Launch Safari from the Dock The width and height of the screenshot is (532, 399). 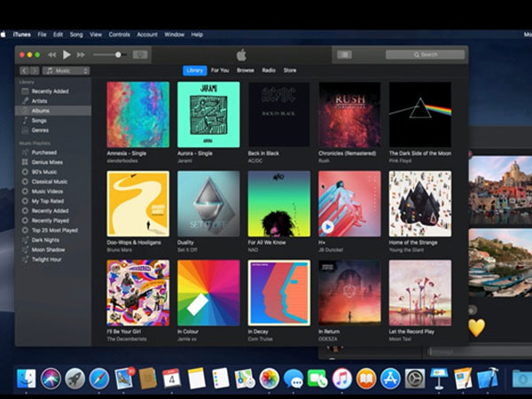click(x=99, y=379)
